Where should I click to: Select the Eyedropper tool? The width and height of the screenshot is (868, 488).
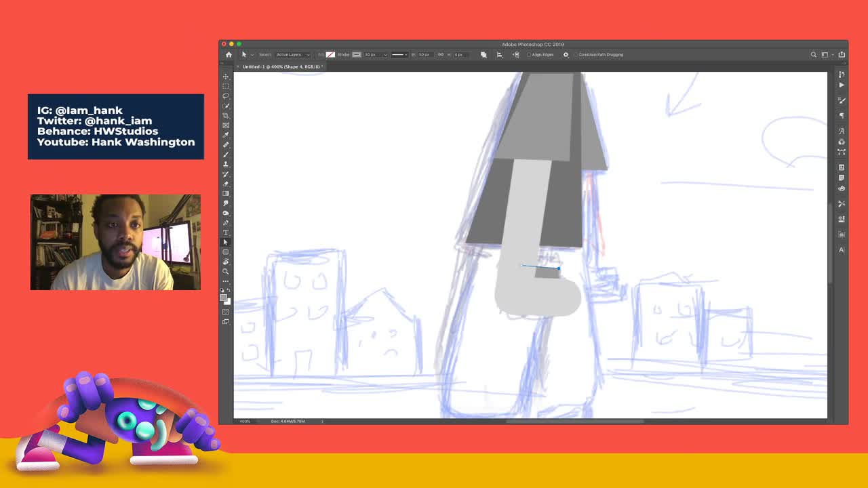tap(226, 135)
